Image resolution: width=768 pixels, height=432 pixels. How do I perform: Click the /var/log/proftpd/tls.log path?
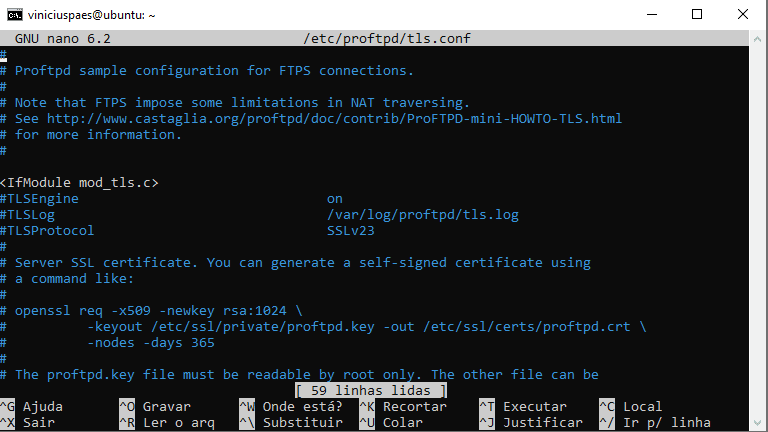pos(423,215)
